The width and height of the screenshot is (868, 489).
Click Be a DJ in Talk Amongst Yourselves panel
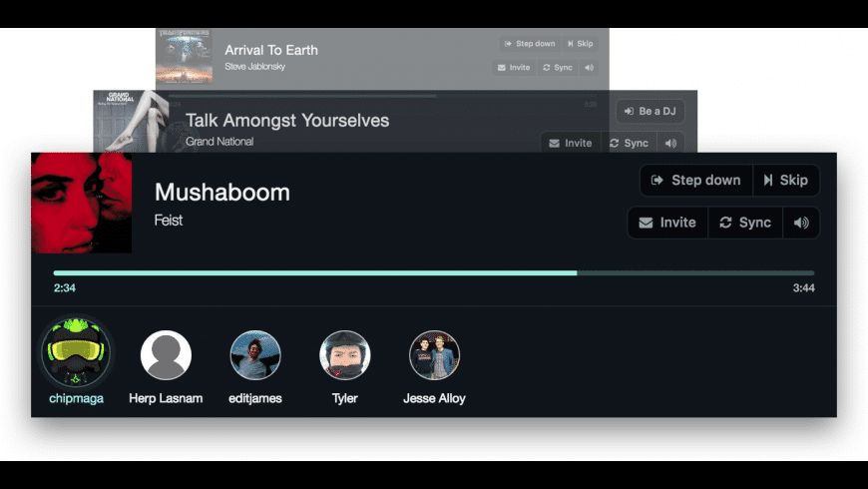coord(651,112)
